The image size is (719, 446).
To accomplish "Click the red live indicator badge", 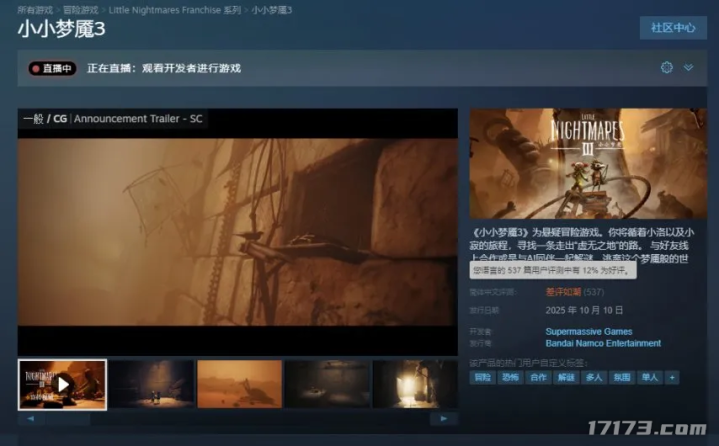I will [x=53, y=69].
